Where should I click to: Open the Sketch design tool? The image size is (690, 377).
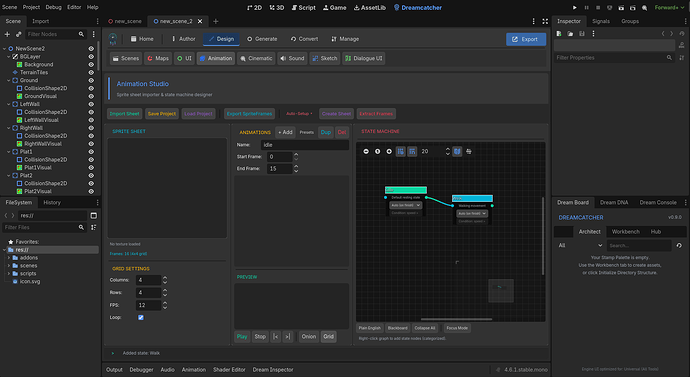pos(325,58)
